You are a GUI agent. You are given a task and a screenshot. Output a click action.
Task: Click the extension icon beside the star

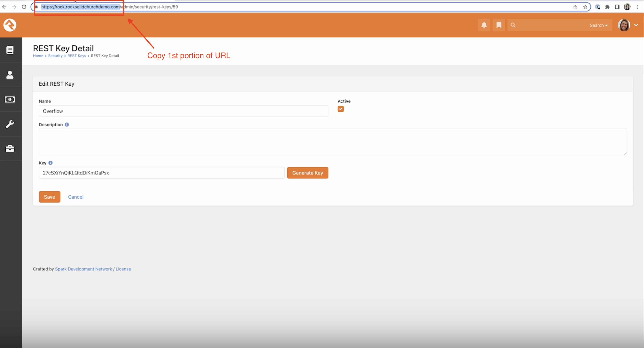pos(598,7)
